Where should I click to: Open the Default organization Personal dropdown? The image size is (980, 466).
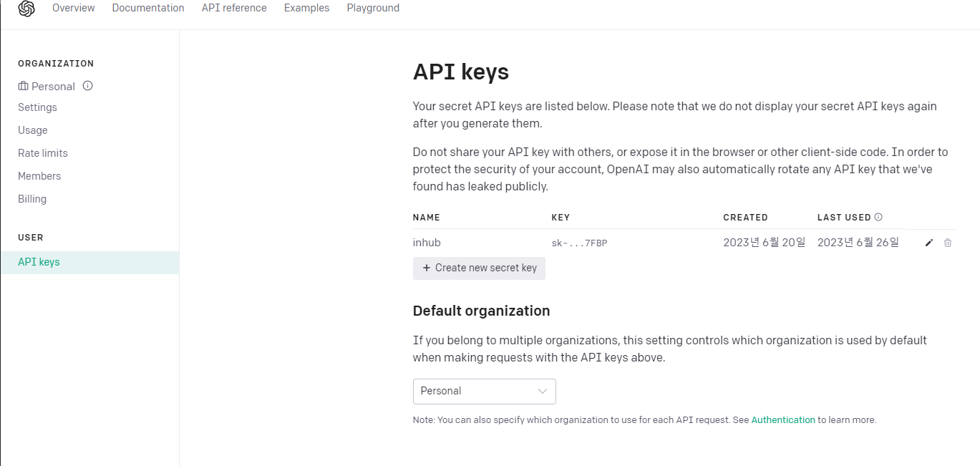[485, 391]
